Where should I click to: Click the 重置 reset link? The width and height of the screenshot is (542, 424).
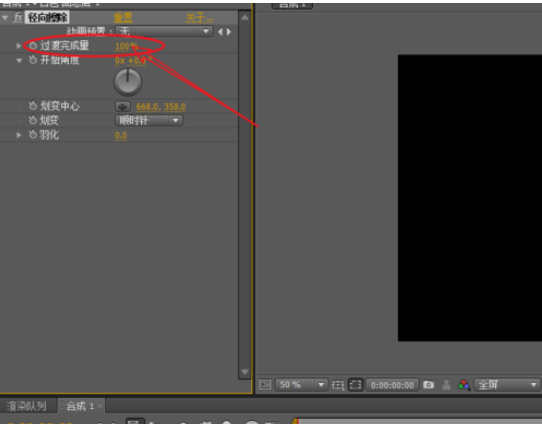123,18
